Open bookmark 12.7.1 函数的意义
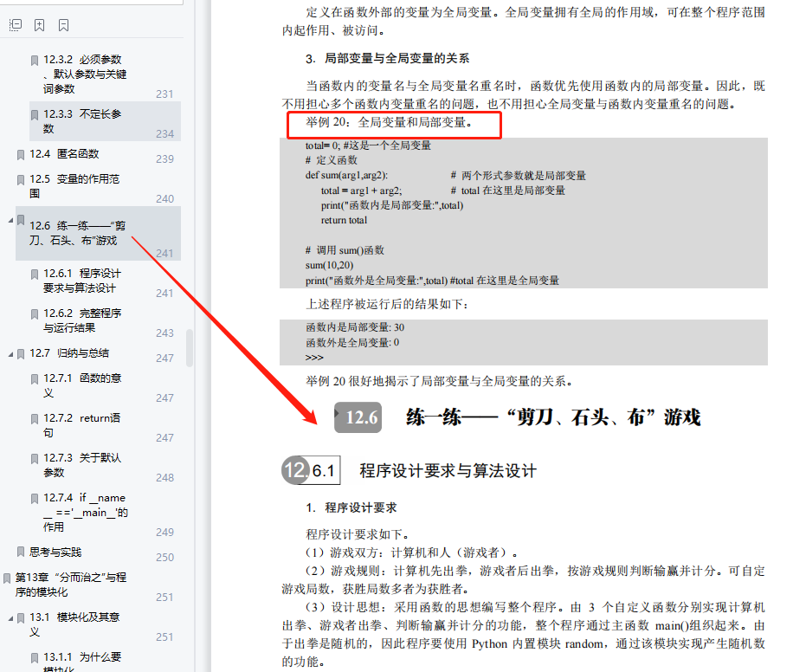This screenshot has height=672, width=793. coord(82,385)
